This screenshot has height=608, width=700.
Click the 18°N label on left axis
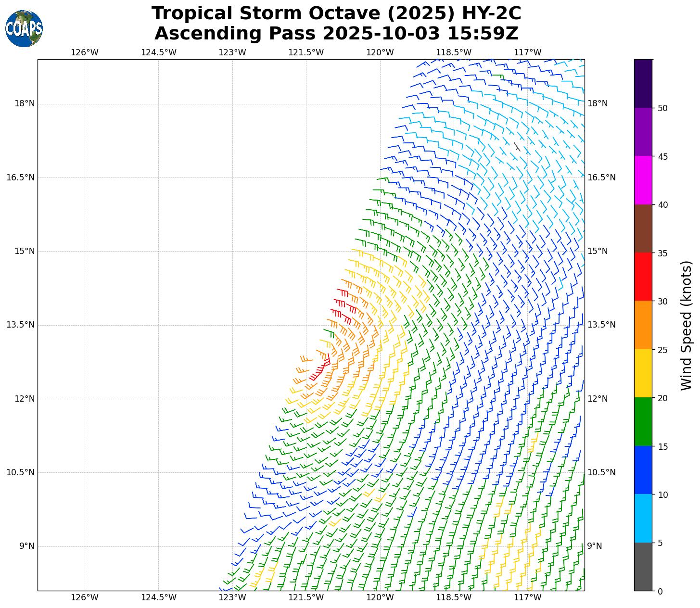pyautogui.click(x=24, y=104)
